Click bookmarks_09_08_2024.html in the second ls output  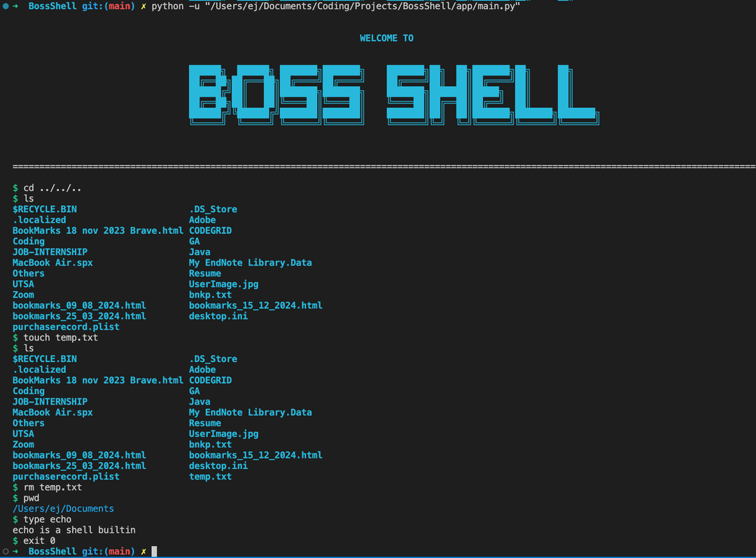coord(79,455)
